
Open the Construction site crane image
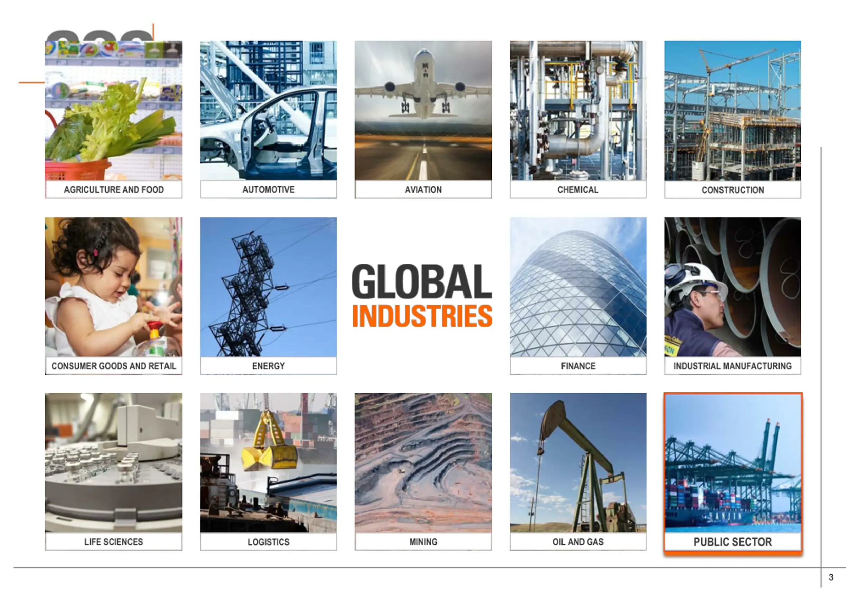(732, 110)
